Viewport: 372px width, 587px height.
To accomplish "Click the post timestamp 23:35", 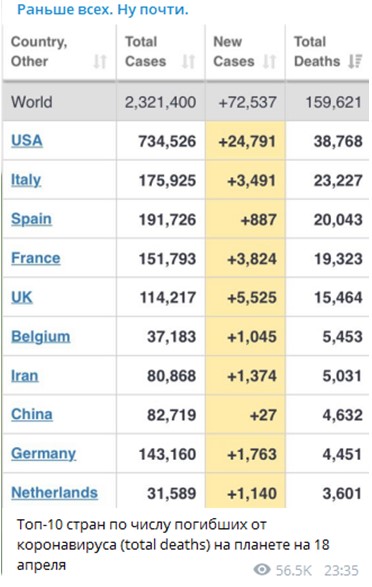I will (x=341, y=570).
